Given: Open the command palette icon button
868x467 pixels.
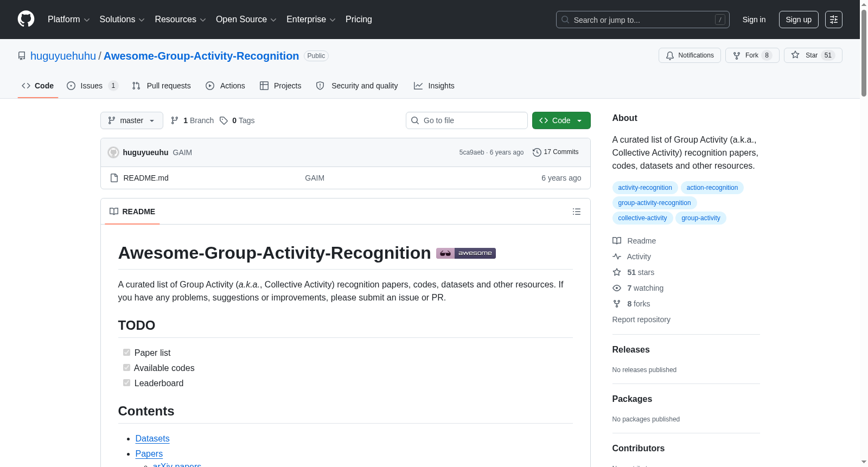Looking at the screenshot, I should [834, 20].
